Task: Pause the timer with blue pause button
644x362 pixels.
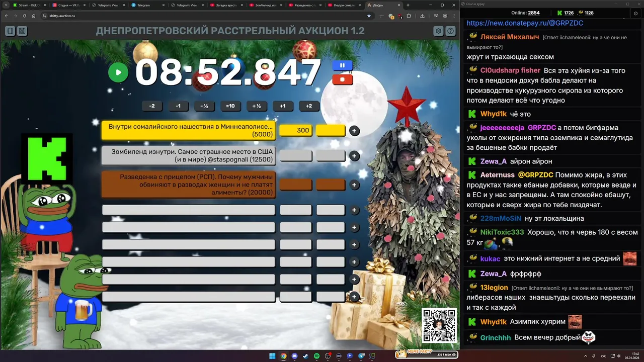Action: click(x=342, y=65)
